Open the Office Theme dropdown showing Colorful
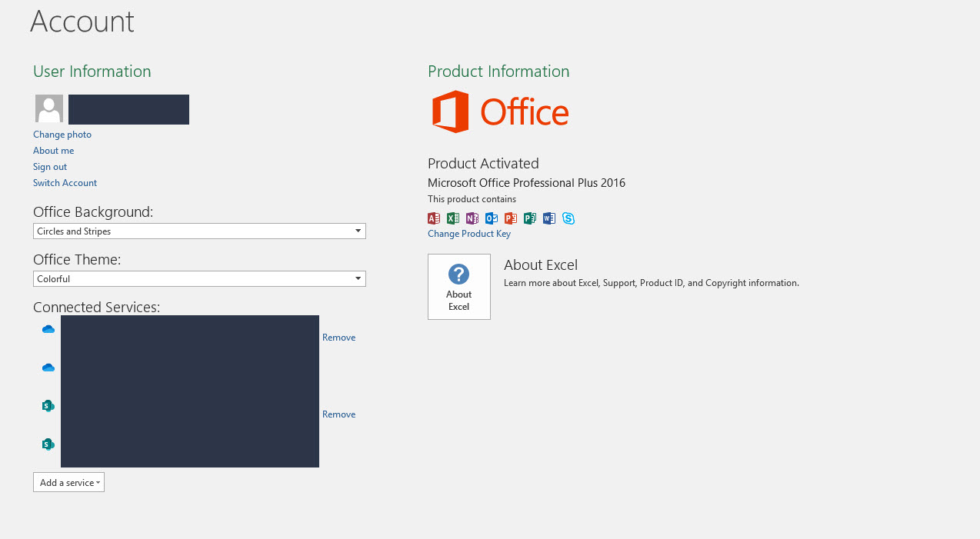980x539 pixels. click(x=199, y=279)
